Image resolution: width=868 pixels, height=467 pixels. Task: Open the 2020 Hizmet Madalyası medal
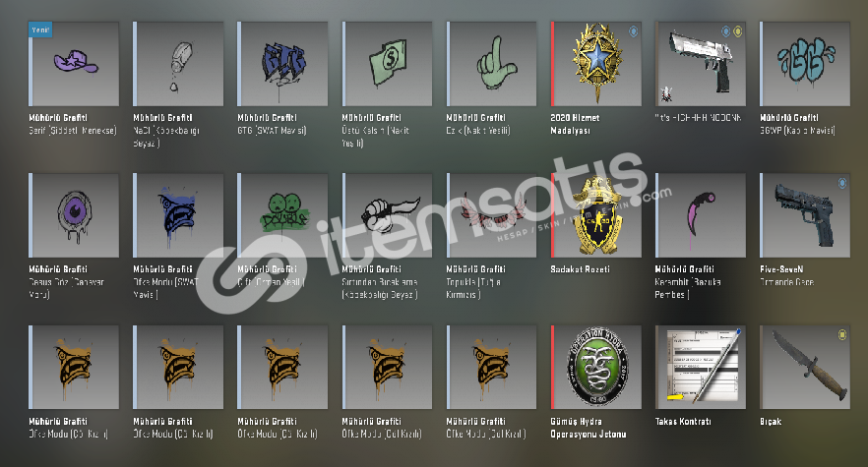click(x=596, y=64)
